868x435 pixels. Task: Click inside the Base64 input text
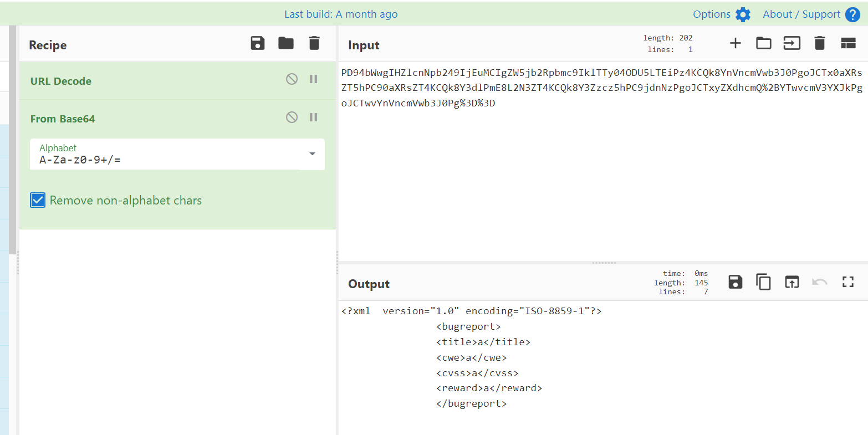[x=601, y=88]
